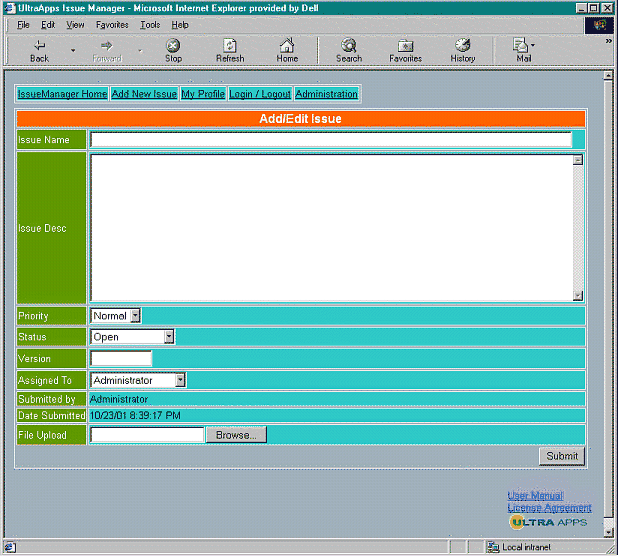Open the History toolbar icon
Image resolution: width=618 pixels, height=556 pixels.
[463, 46]
